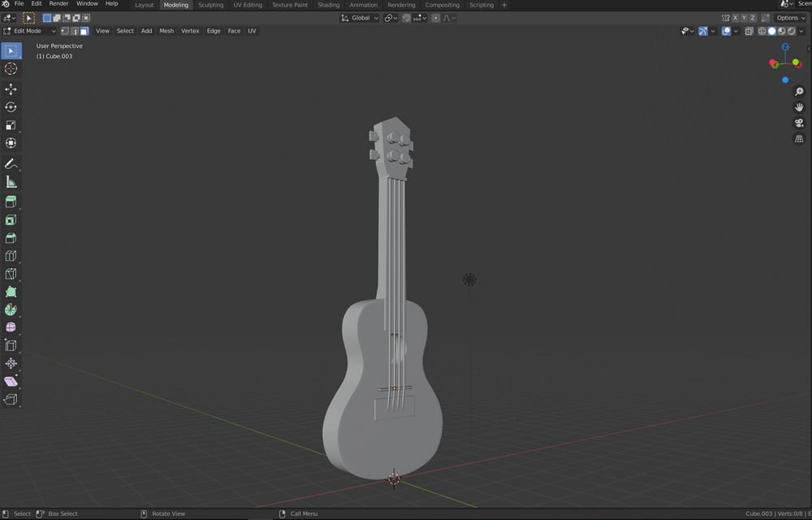Add a new workspace with the plus button

(504, 5)
